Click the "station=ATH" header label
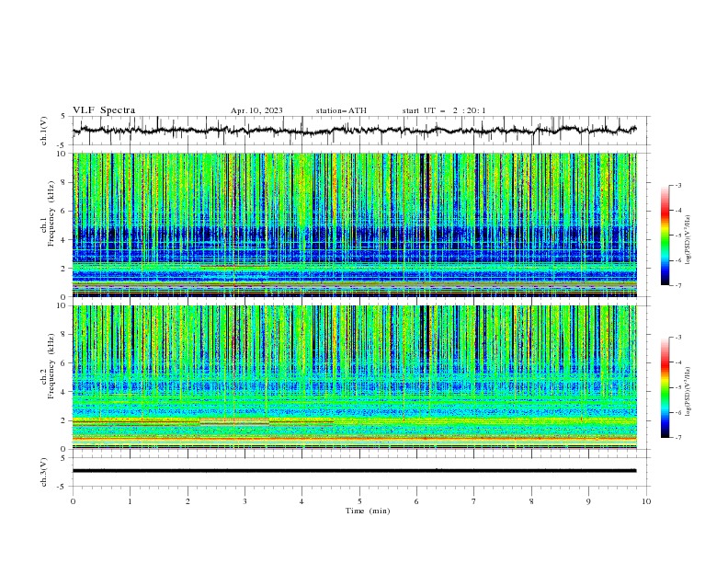The height and width of the screenshot is (563, 728). pos(341,110)
